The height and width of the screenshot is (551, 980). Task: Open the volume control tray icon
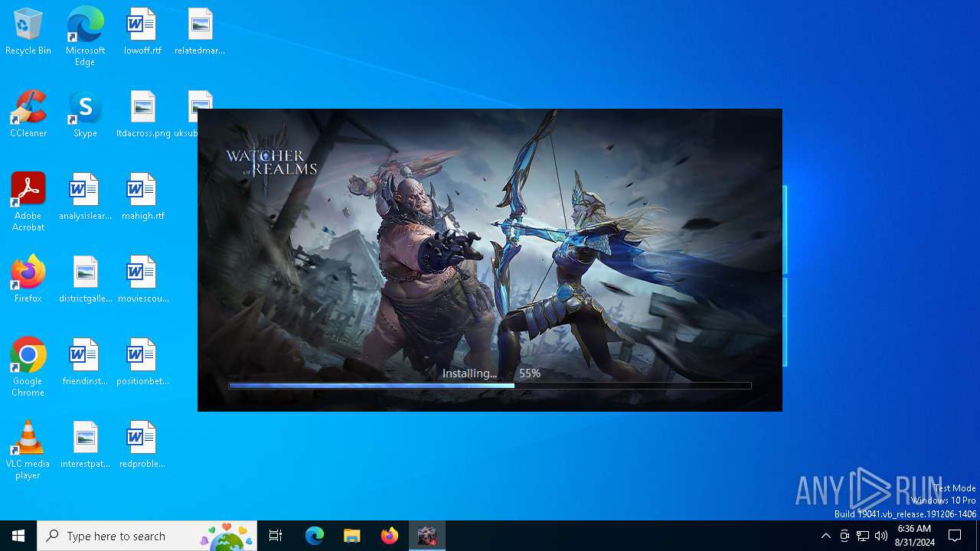click(x=881, y=536)
